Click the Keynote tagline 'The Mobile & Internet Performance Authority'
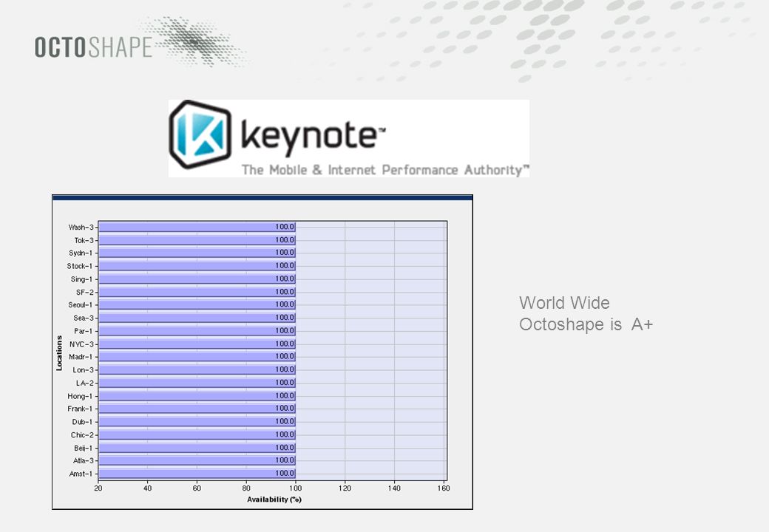The height and width of the screenshot is (532, 769). pyautogui.click(x=385, y=169)
